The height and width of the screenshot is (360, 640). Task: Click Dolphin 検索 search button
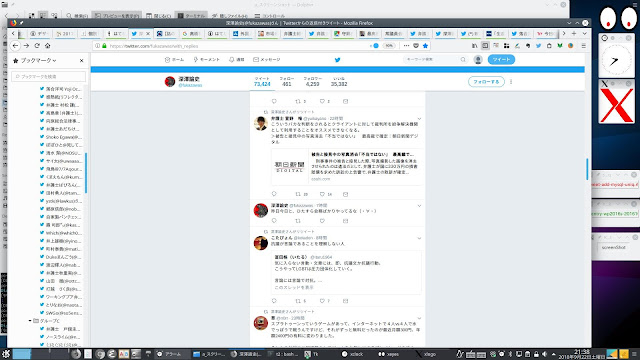tap(78, 16)
